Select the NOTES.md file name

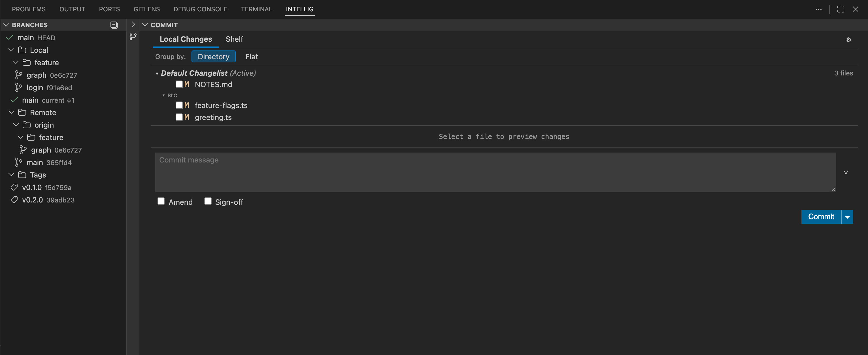(x=213, y=84)
